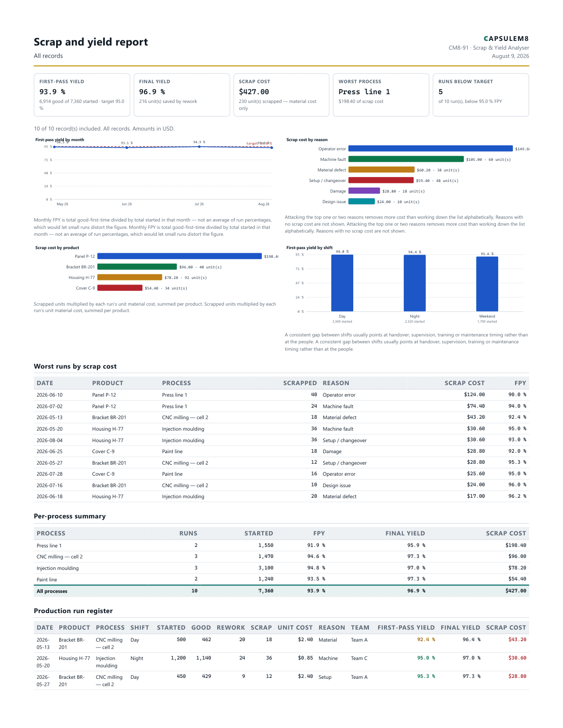Click the Weekend shift yield bar

(x=487, y=284)
